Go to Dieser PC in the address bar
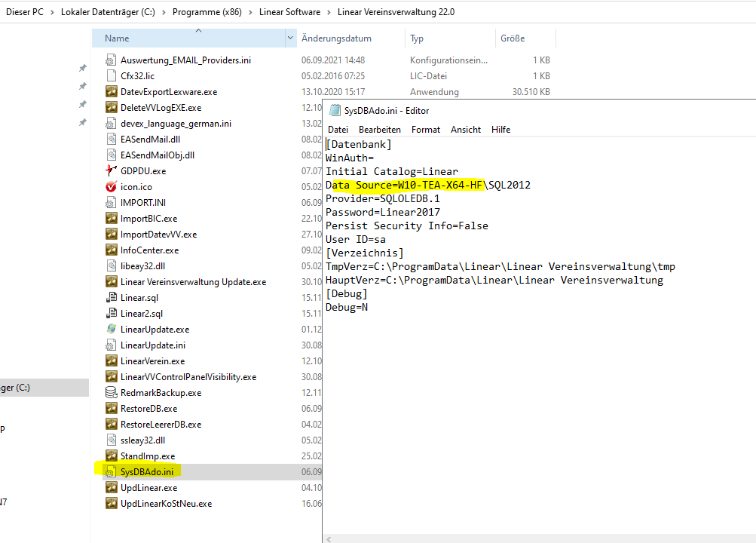756x543 pixels. [x=25, y=12]
